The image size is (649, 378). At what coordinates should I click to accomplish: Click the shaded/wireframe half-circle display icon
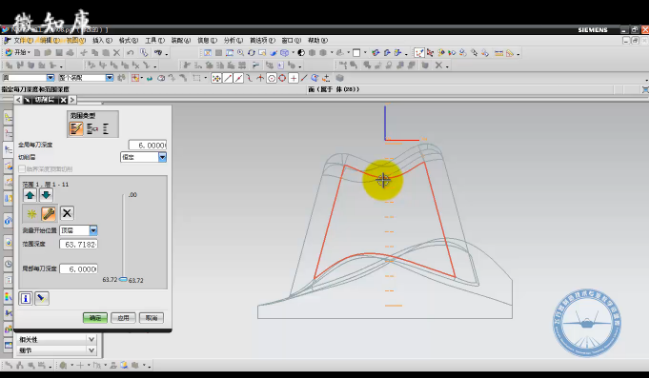(x=301, y=53)
